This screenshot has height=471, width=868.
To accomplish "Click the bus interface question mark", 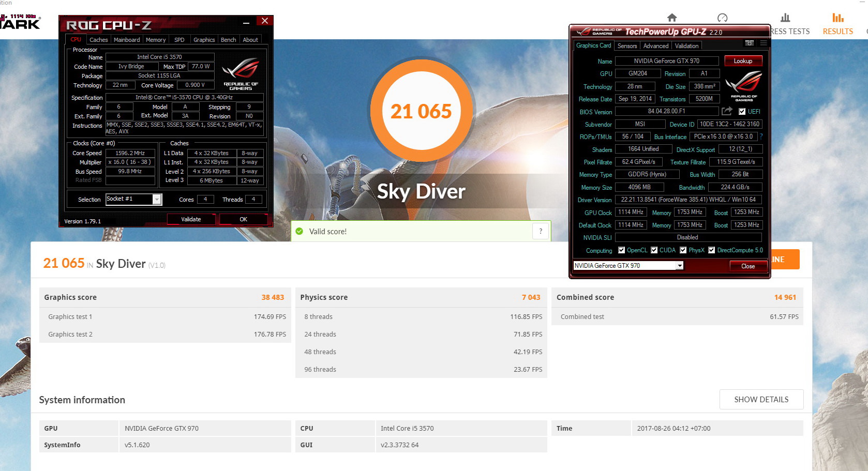I will [x=761, y=136].
